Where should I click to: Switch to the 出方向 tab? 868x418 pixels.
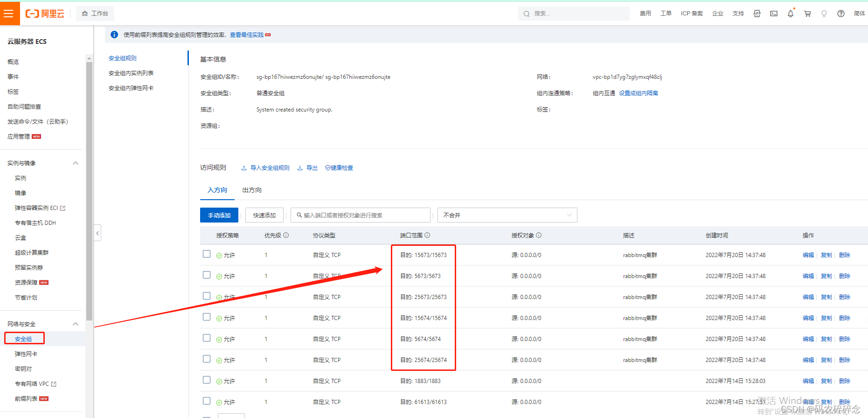coord(252,190)
